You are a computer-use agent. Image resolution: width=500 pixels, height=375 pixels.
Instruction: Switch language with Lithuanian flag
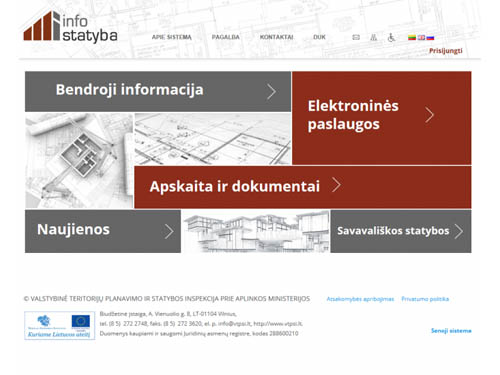[x=412, y=37]
